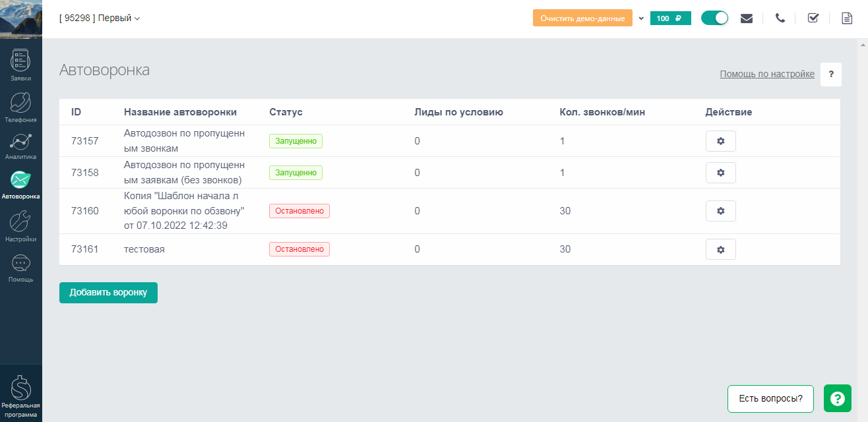Expand the [95298] Первый project dropdown
The height and width of the screenshot is (422, 868).
(x=100, y=18)
